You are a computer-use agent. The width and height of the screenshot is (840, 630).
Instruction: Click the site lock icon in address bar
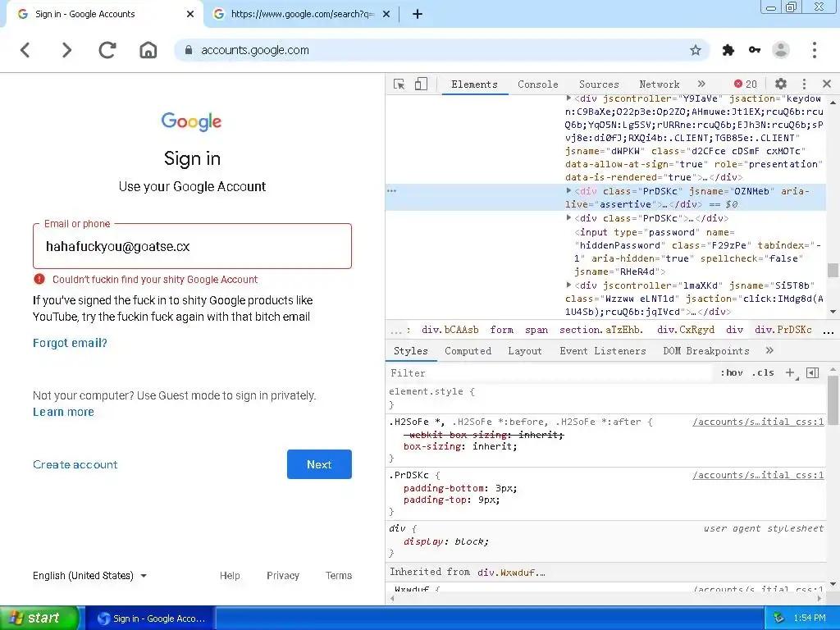(188, 50)
